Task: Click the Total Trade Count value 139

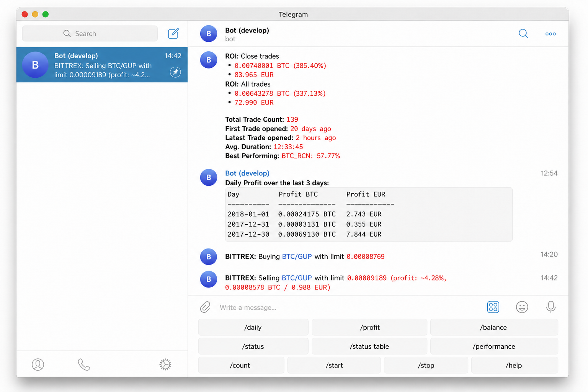Action: (x=292, y=119)
